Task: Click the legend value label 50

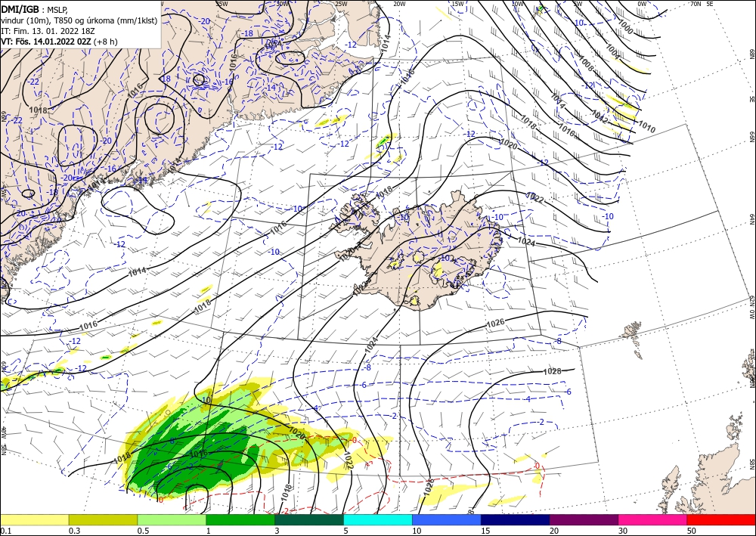Action: [x=692, y=531]
